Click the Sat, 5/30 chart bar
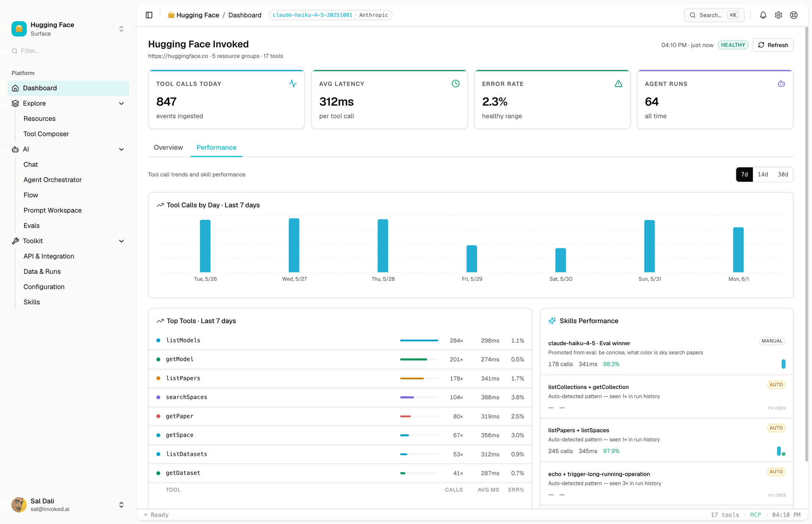This screenshot has height=524, width=812. (x=560, y=260)
